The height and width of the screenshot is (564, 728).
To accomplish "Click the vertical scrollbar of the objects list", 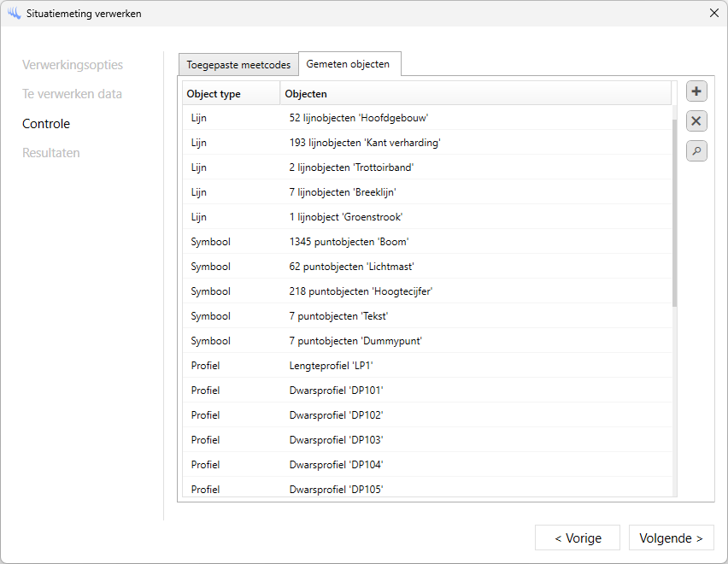I will 674,214.
